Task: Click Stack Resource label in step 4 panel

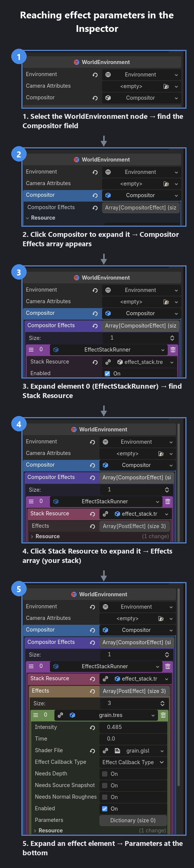Action: (50, 513)
